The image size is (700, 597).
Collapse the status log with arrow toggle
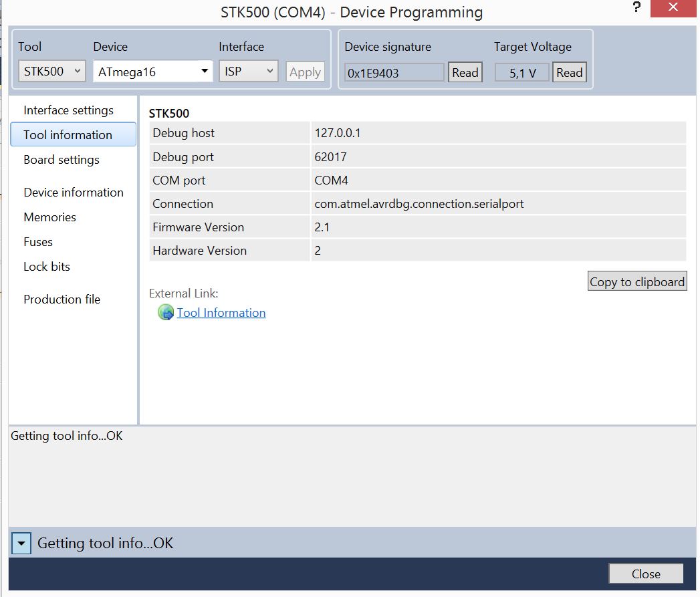pos(21,543)
